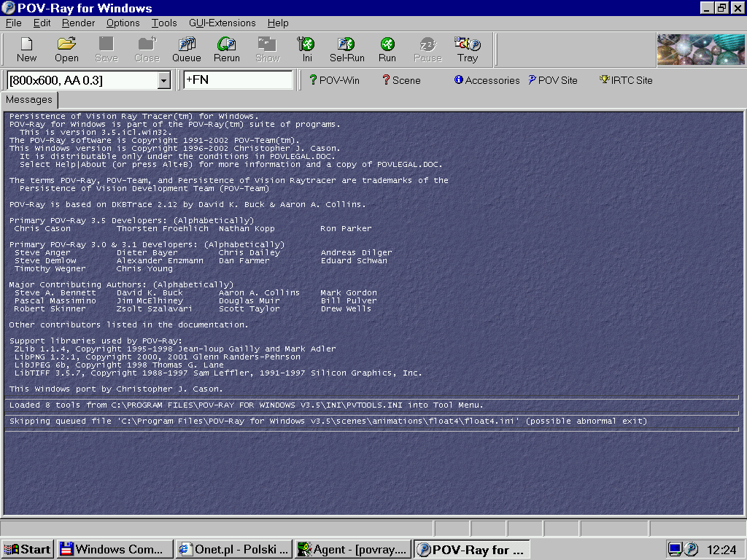Image resolution: width=747 pixels, height=560 pixels.
Task: Open the Ini settings icon
Action: point(307,50)
